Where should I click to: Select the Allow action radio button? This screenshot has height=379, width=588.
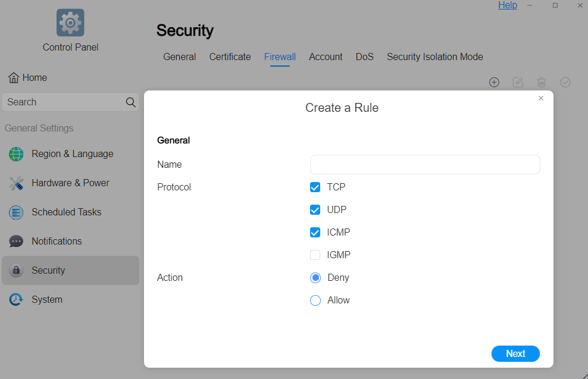[x=315, y=300]
